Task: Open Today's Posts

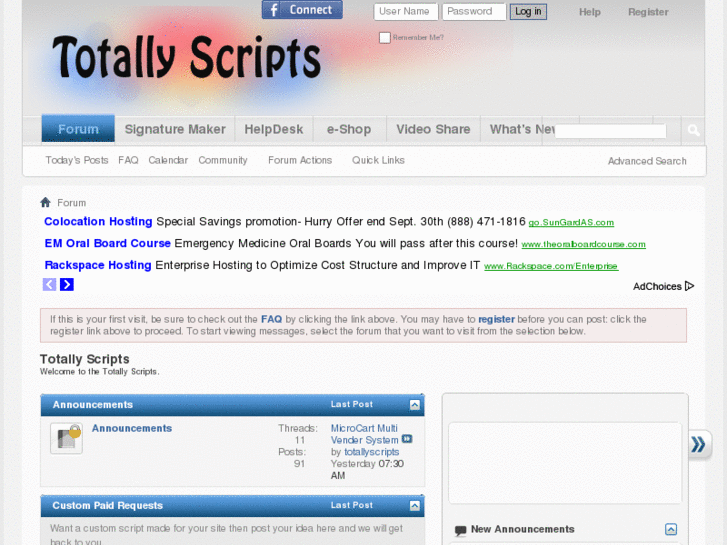Action: pos(77,160)
